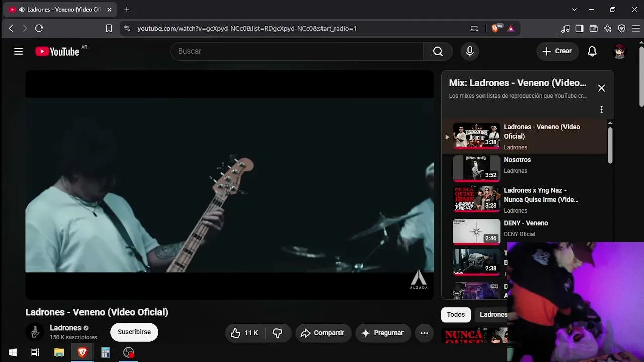Open the Brave Rewards triangle icon
This screenshot has width=644, height=362.
point(511,28)
